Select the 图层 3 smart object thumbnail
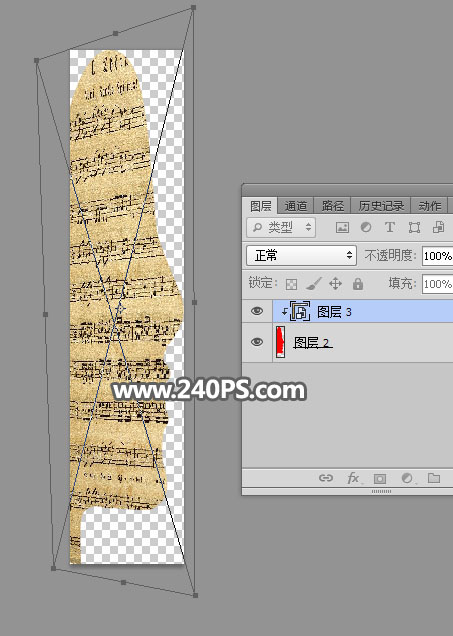453x636 pixels. (x=300, y=312)
